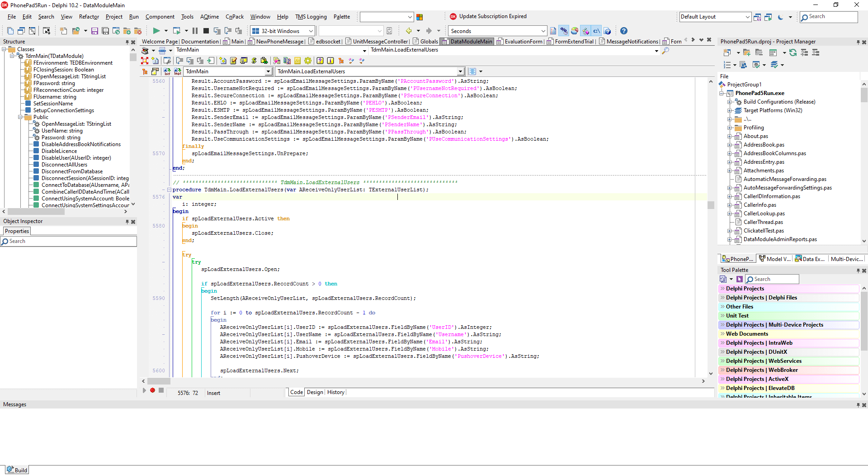Switch to the Design view tab
This screenshot has height=475, width=868.
(315, 392)
